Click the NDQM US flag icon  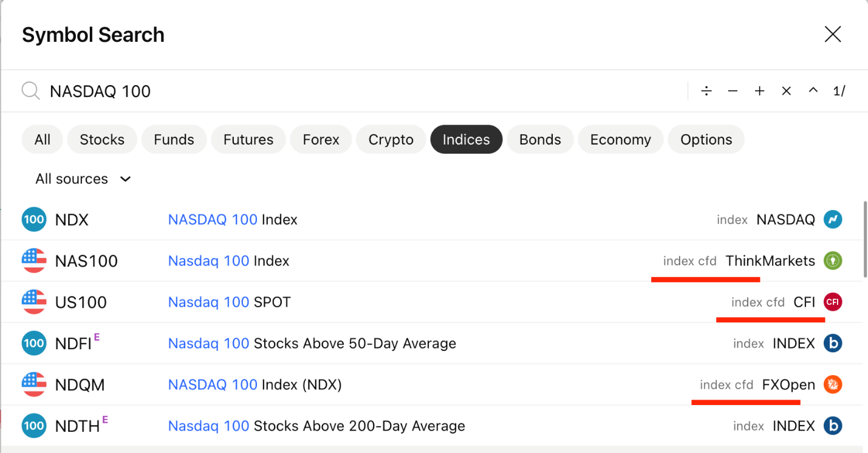point(34,384)
